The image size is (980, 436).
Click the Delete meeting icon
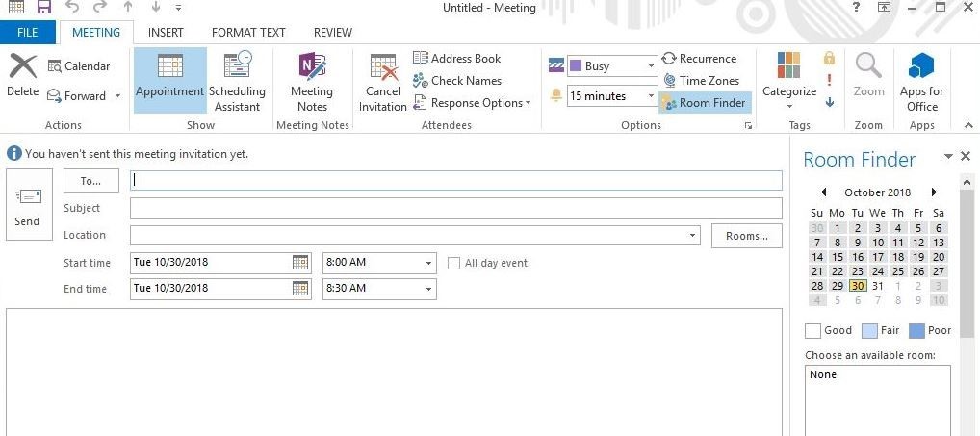22,67
